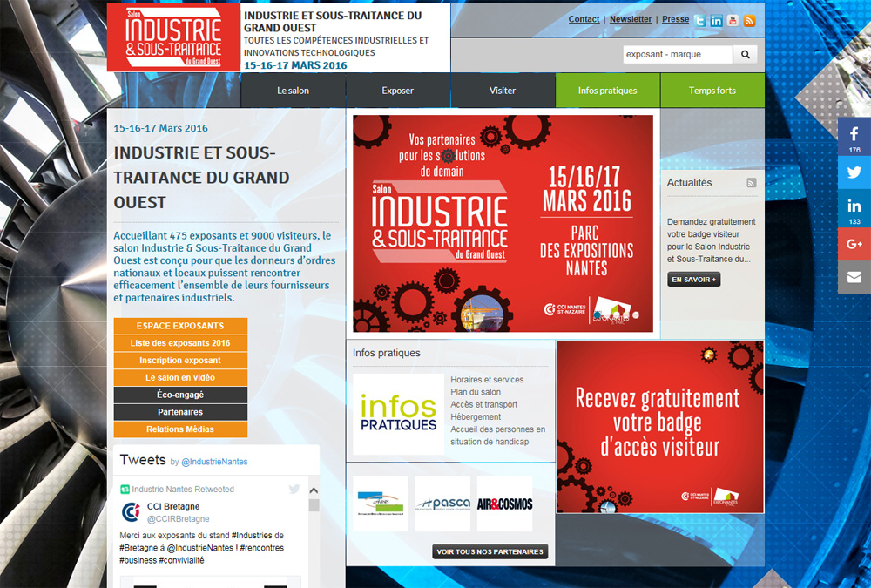
Task: Click VOIR TOUS NOS PARTENAIRES button
Action: coord(490,552)
